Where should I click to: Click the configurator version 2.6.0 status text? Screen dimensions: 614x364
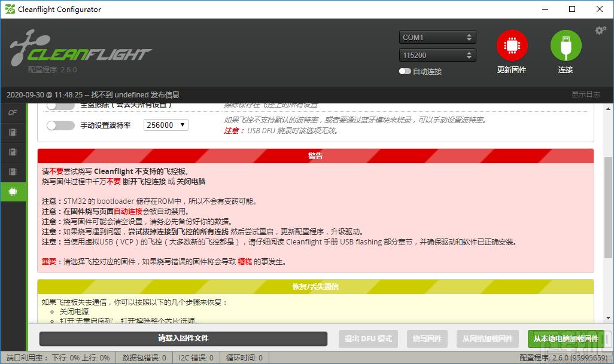click(x=564, y=358)
